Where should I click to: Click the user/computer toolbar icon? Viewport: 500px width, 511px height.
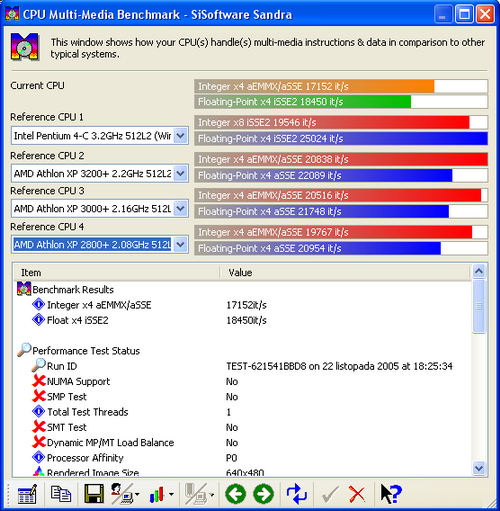123,493
